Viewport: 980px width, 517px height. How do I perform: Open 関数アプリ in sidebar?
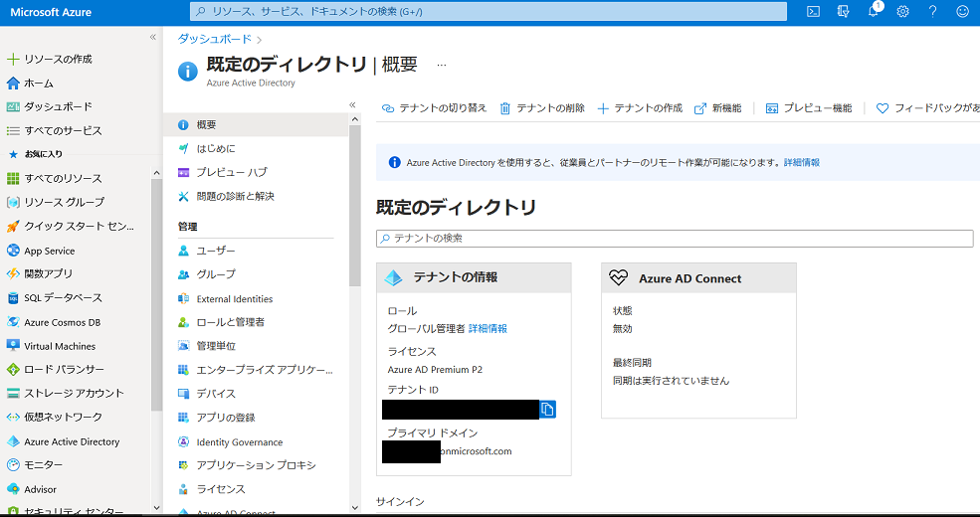tap(40, 273)
